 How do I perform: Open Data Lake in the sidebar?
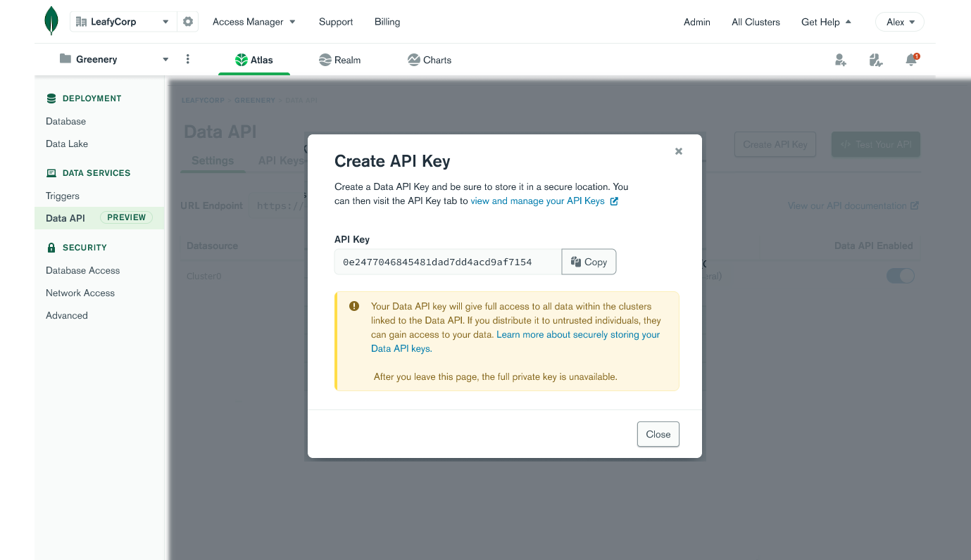click(x=67, y=144)
